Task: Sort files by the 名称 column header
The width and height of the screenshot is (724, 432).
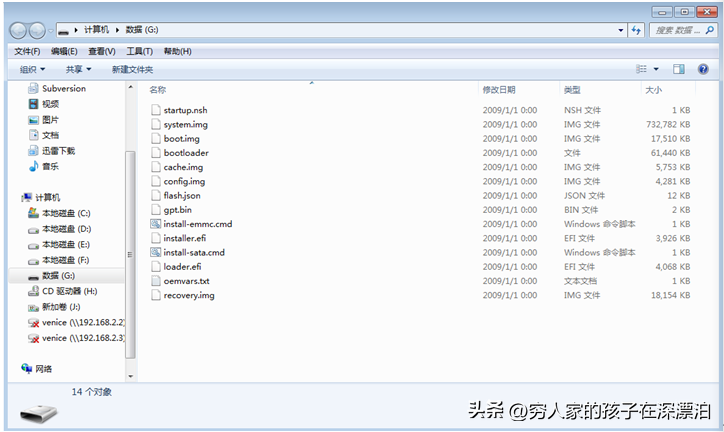Action: tap(158, 90)
